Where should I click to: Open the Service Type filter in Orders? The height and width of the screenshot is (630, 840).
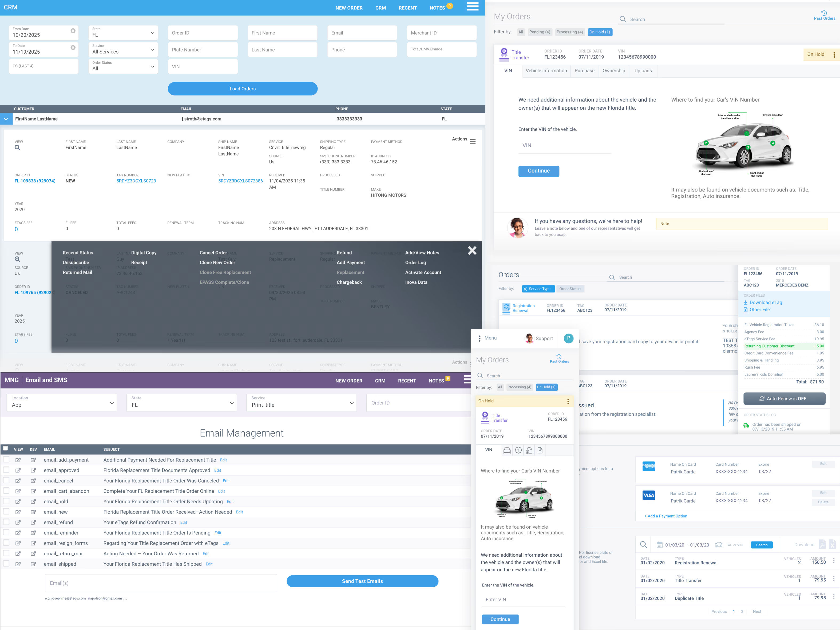[538, 289]
